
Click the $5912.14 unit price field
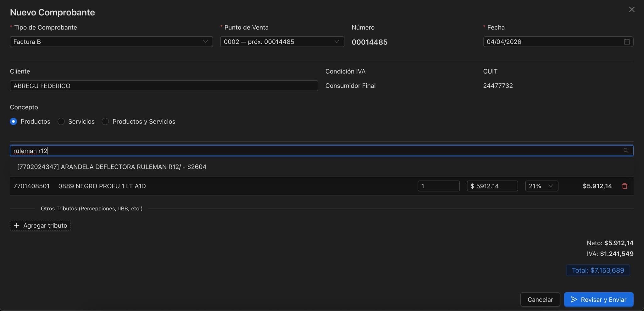[492, 186]
